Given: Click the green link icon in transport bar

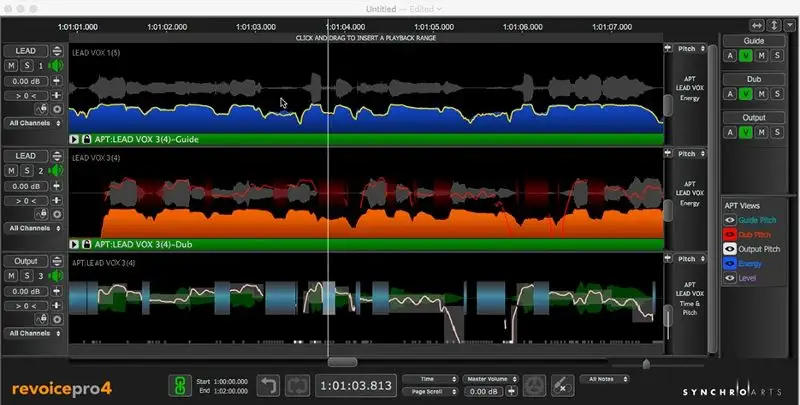Looking at the screenshot, I should [x=180, y=385].
